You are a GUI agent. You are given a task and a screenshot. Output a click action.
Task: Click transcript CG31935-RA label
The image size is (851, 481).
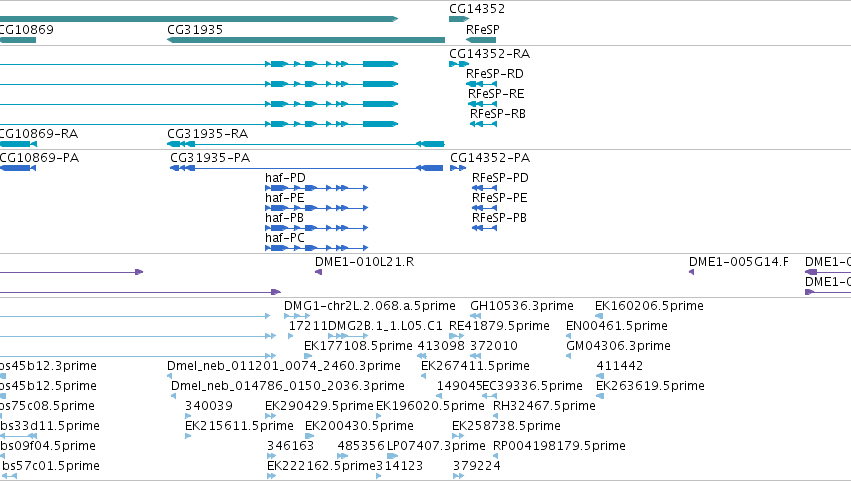point(207,134)
